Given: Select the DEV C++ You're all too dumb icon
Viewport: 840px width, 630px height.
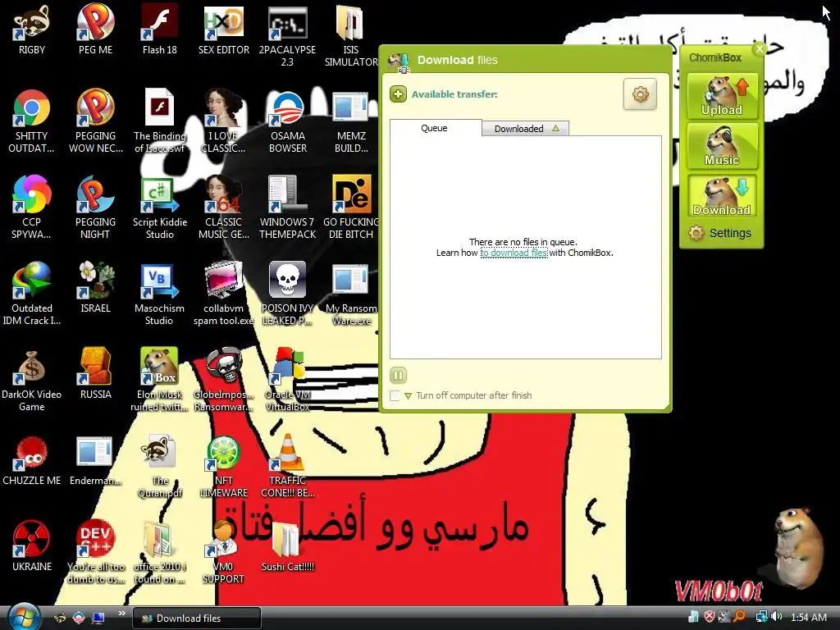Looking at the screenshot, I should coord(95,552).
